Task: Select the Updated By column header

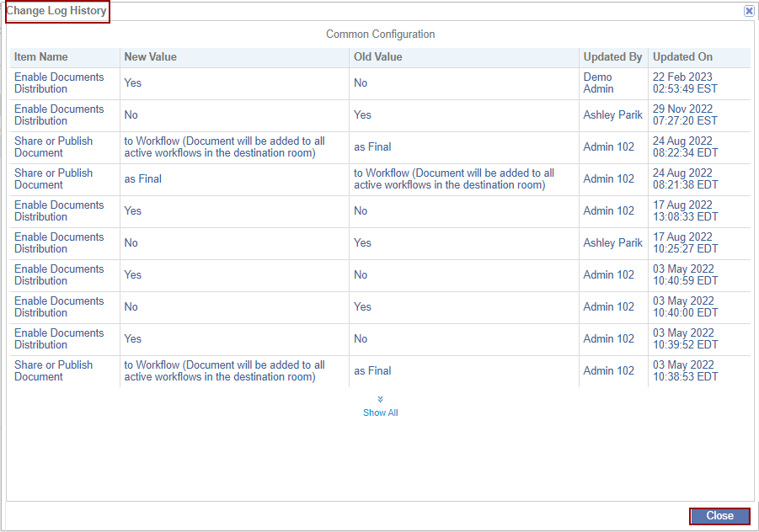Action: coord(612,57)
